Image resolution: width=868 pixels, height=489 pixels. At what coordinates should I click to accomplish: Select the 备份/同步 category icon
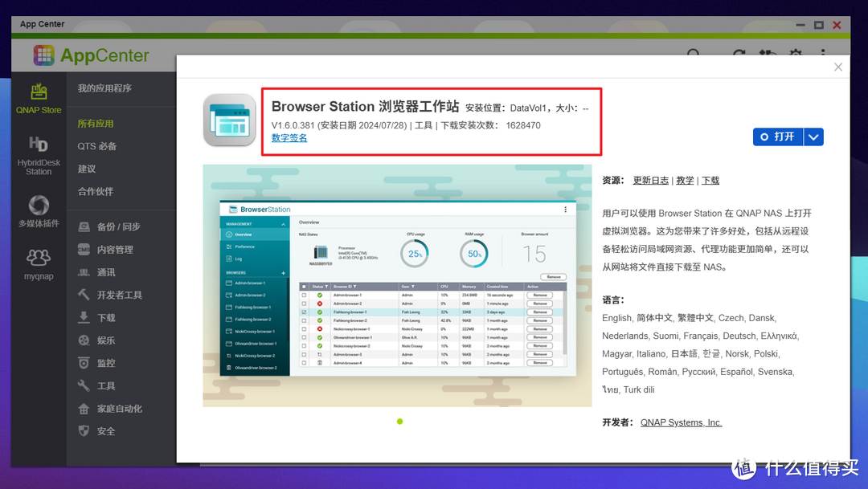(84, 226)
